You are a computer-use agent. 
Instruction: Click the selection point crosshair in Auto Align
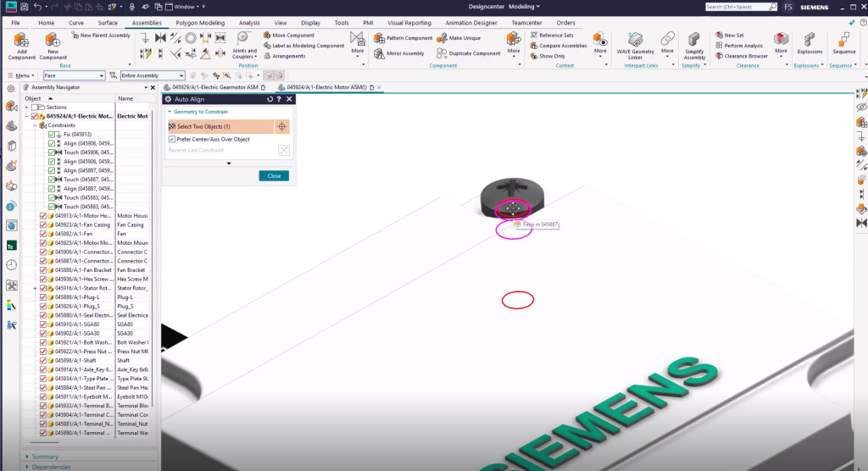point(281,127)
